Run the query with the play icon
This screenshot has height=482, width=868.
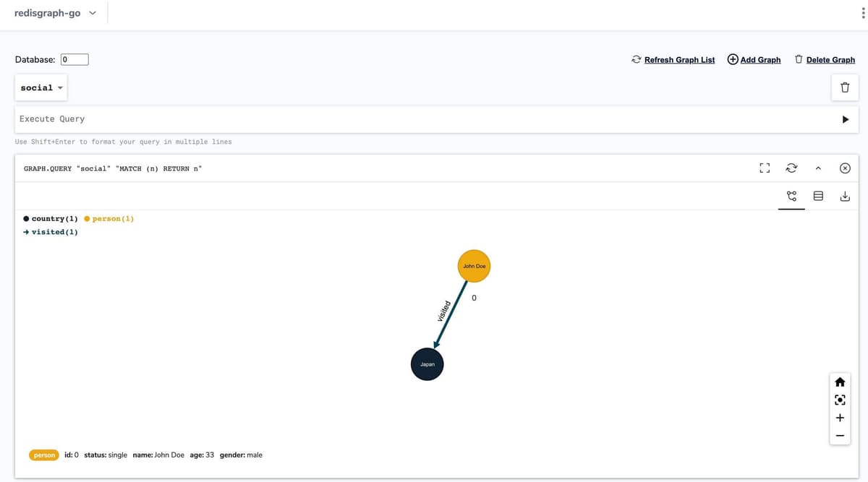pos(845,120)
